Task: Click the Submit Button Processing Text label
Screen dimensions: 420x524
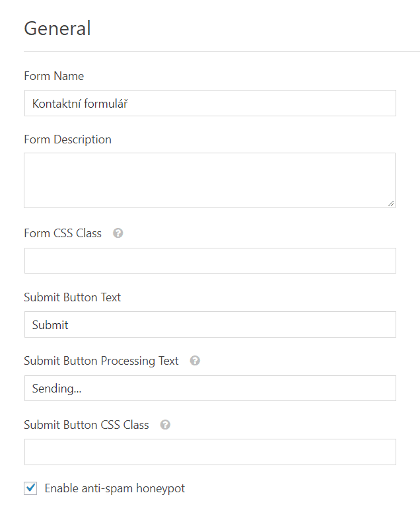Action: point(101,361)
